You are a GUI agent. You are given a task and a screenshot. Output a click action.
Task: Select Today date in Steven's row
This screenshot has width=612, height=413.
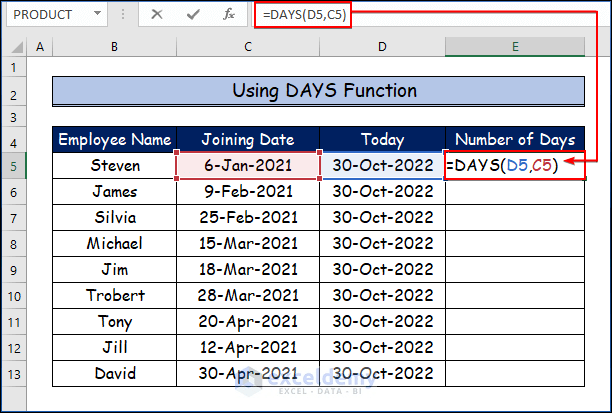(382, 166)
